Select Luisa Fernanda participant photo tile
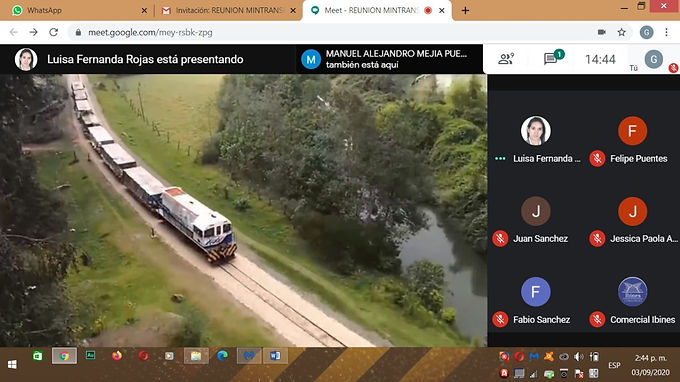This screenshot has width=680, height=382. (536, 131)
